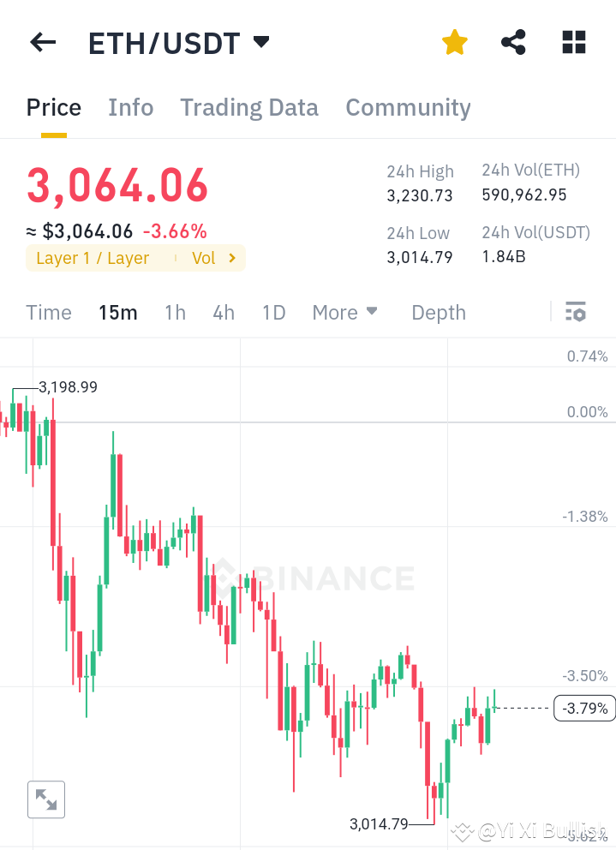Open the chart settings icon beside Depth
616x850 pixels.
click(x=575, y=312)
